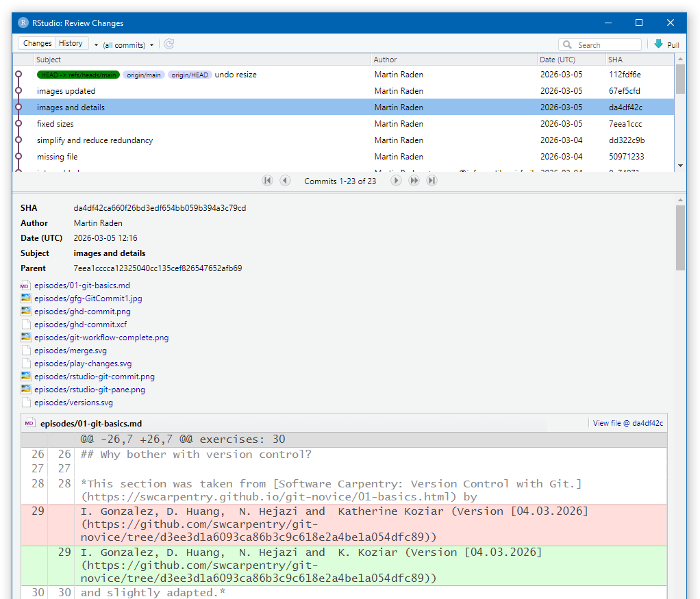Open View file @ da4df42c link
The image size is (700, 599).
(627, 423)
